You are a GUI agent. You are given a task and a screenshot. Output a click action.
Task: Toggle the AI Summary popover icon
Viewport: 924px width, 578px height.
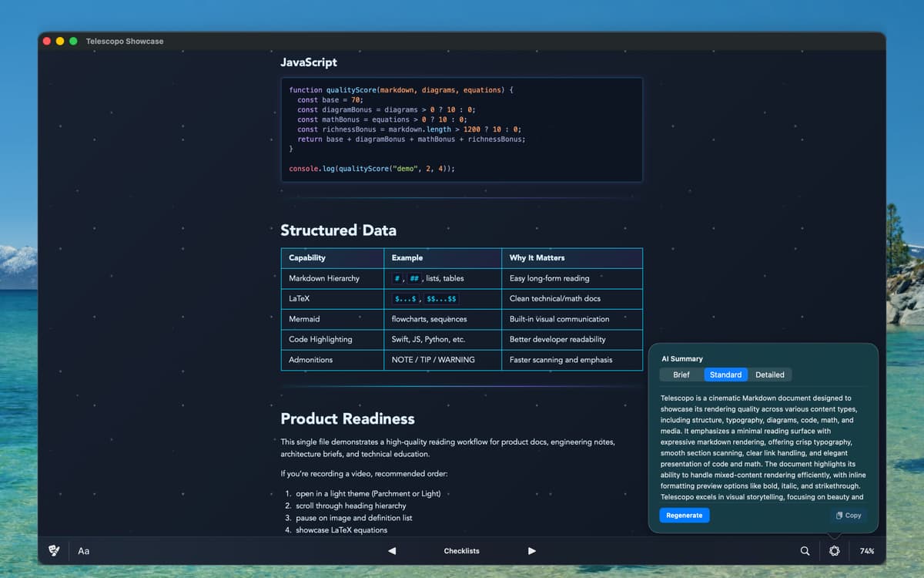pos(835,551)
